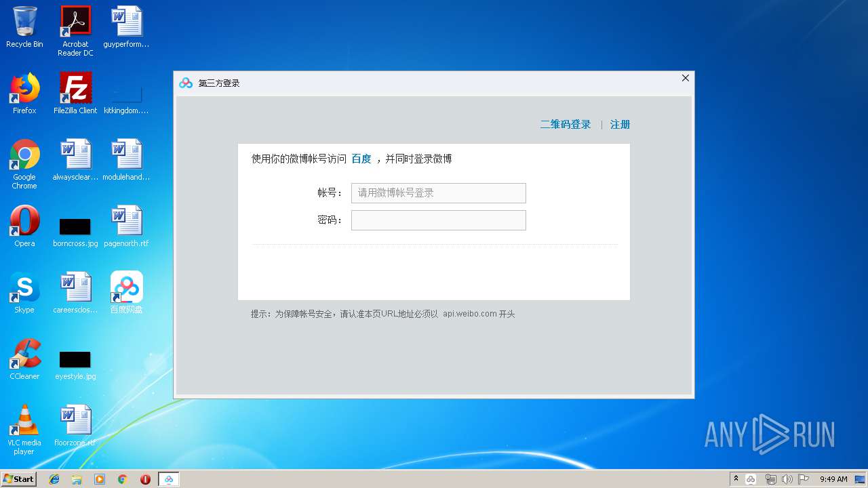Switch to 二维码登录 QR code login
868x488 pixels.
[x=566, y=125]
